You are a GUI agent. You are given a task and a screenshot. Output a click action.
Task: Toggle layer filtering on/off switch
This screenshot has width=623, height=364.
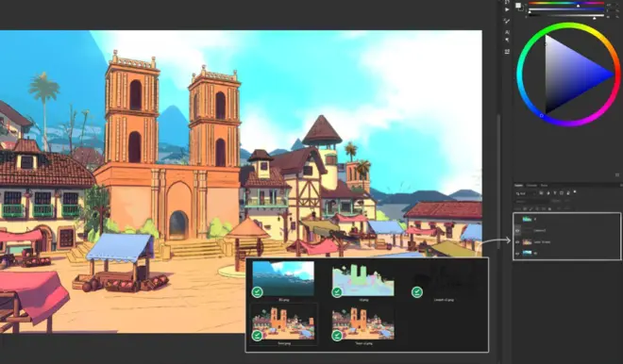[575, 191]
